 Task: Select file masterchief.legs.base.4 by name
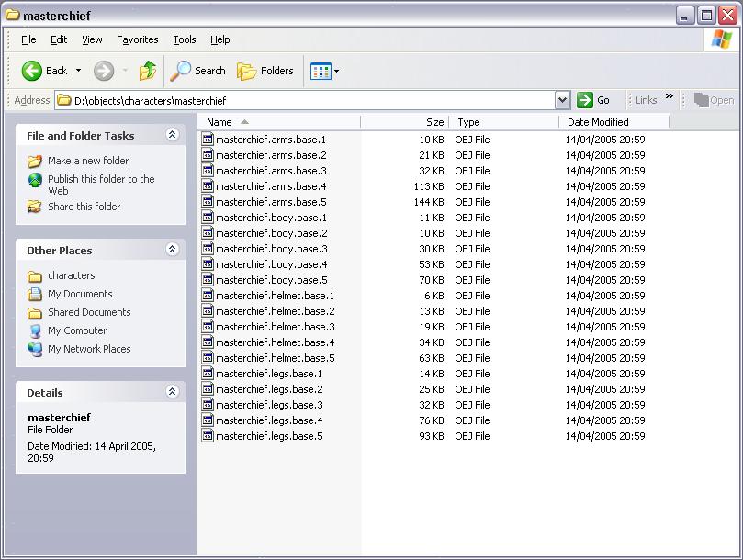click(269, 420)
